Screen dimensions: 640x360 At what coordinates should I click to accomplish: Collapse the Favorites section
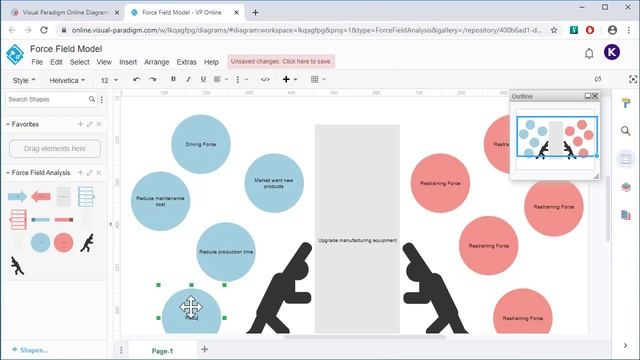[x=22, y=124]
